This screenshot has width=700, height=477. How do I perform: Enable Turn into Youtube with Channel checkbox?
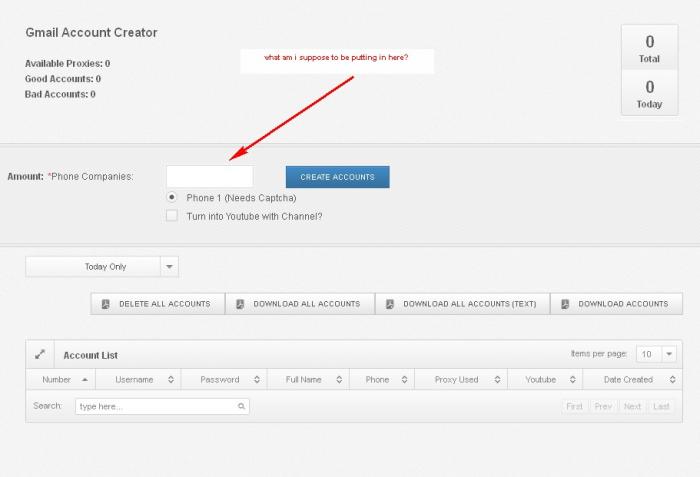pos(171,216)
